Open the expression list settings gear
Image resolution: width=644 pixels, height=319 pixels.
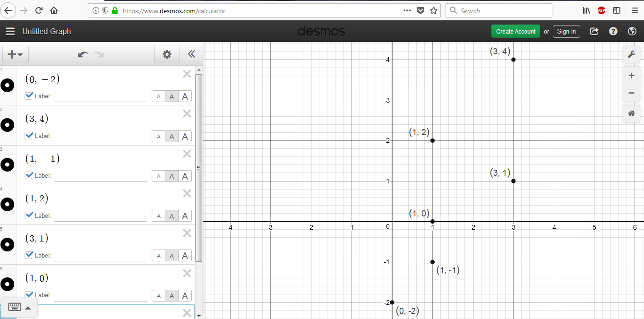pos(167,54)
